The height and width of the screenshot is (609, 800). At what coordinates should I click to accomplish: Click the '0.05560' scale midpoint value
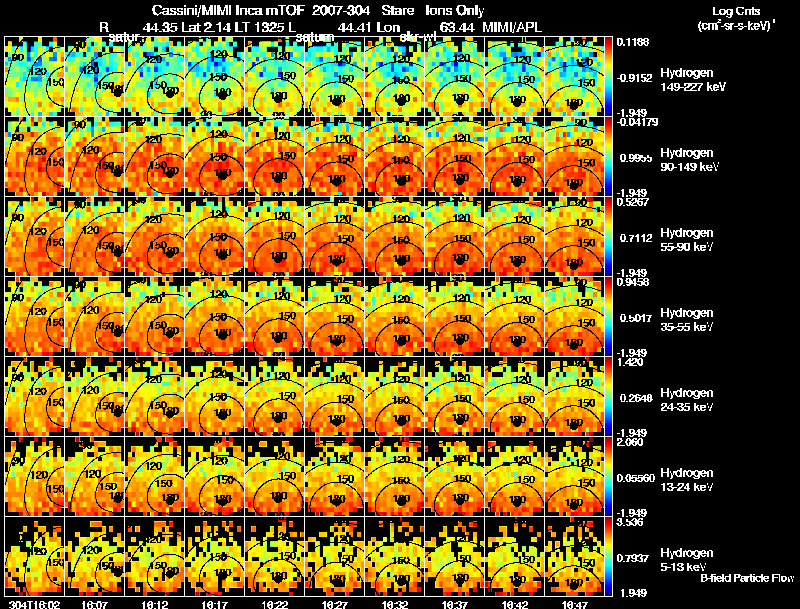coord(636,478)
